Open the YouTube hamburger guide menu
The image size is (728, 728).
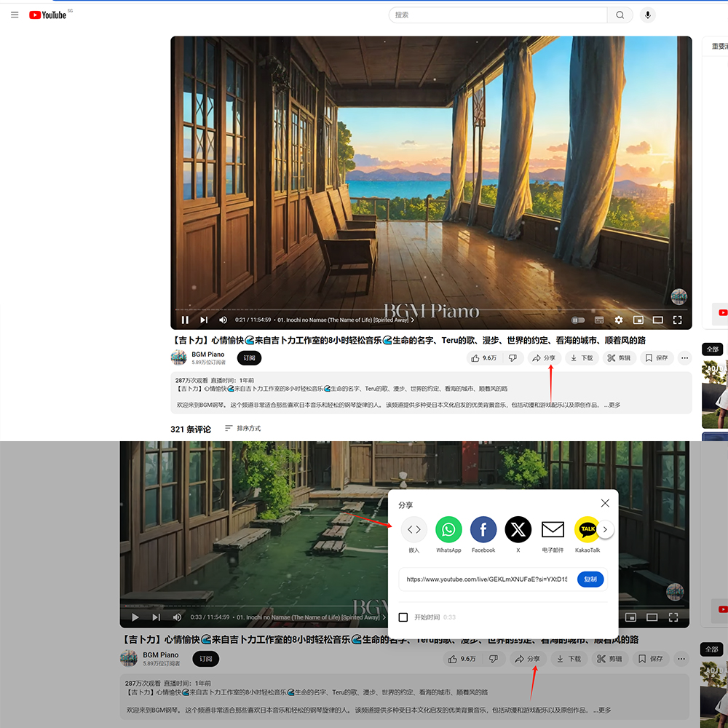pos(15,15)
